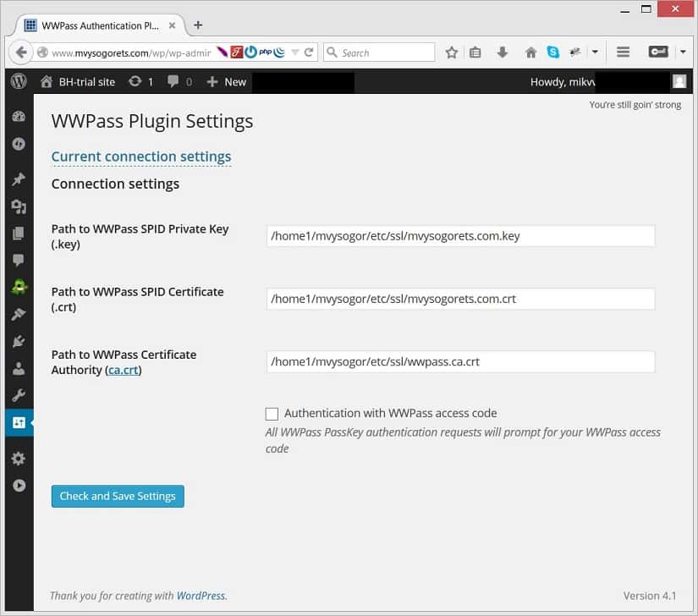Open the '+ New' menu in admin toolbar

click(225, 81)
